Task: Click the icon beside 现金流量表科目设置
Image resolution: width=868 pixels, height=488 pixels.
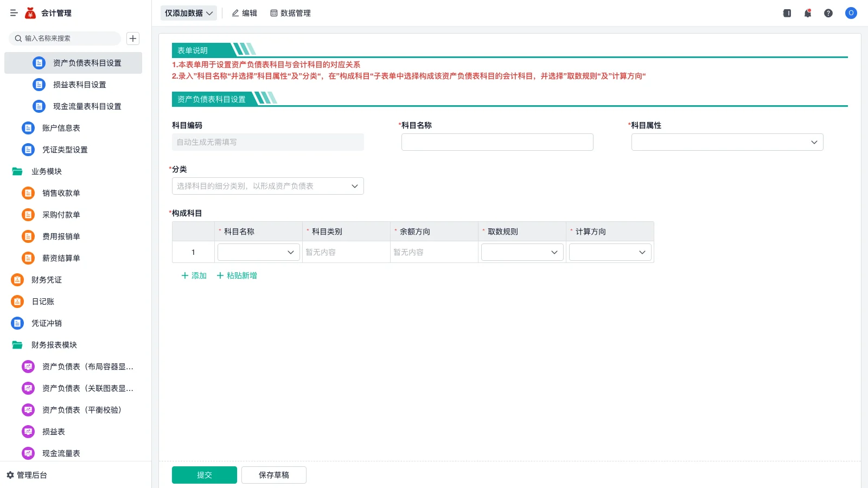Action: click(x=39, y=106)
